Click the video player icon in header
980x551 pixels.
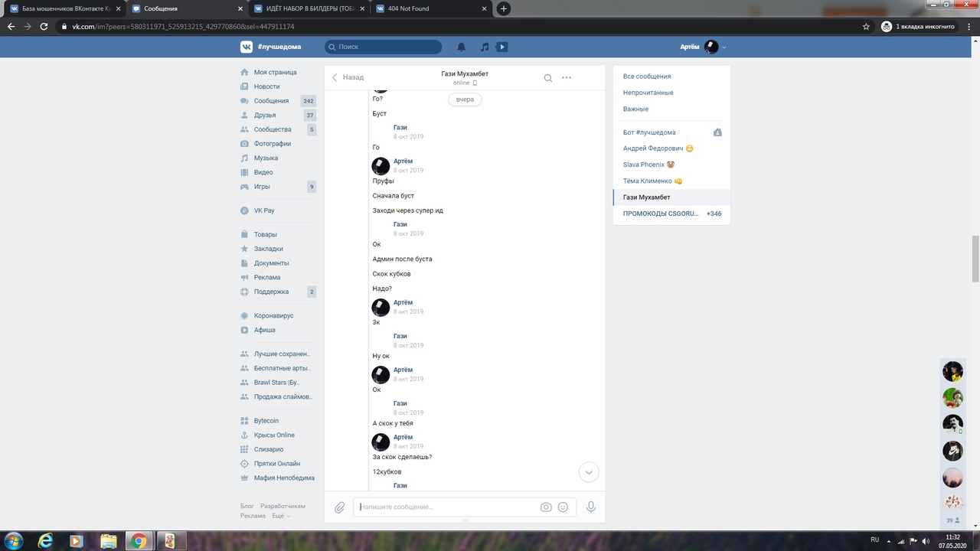tap(502, 47)
